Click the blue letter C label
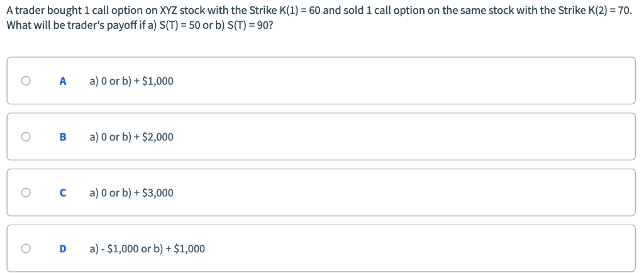The image size is (644, 273). point(62,193)
